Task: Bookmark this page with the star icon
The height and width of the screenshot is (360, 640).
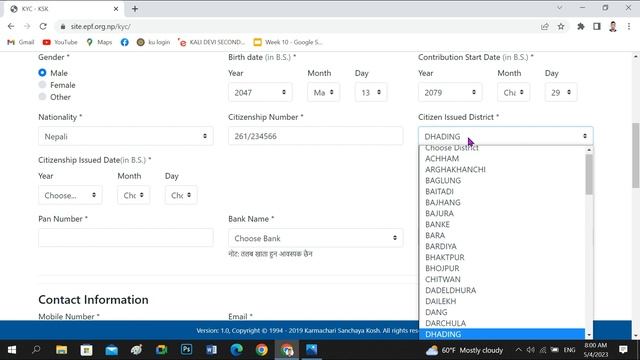Action: [561, 27]
